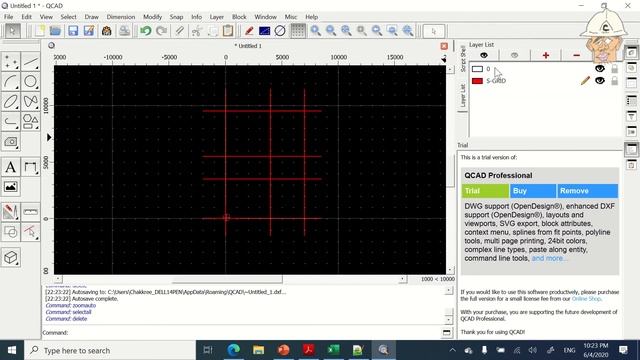The width and height of the screenshot is (640, 360).
Task: Select the Text tool
Action: (x=11, y=167)
